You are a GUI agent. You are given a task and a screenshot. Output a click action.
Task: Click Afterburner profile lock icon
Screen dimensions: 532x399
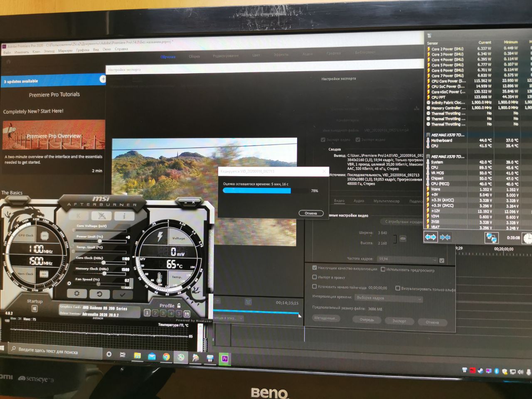[x=179, y=305]
